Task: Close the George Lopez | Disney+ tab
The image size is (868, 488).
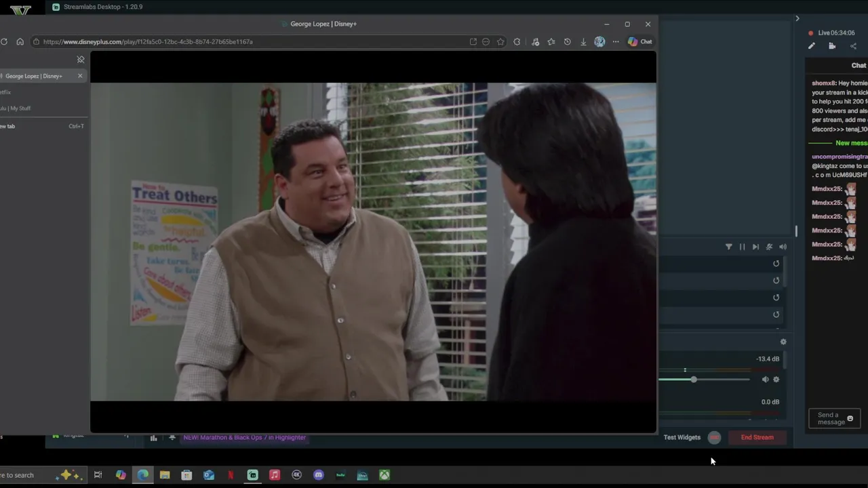Action: pyautogui.click(x=80, y=76)
